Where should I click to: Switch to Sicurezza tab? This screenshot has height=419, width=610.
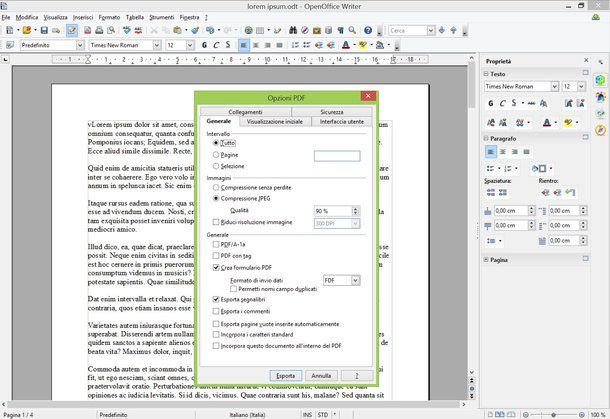pyautogui.click(x=332, y=112)
